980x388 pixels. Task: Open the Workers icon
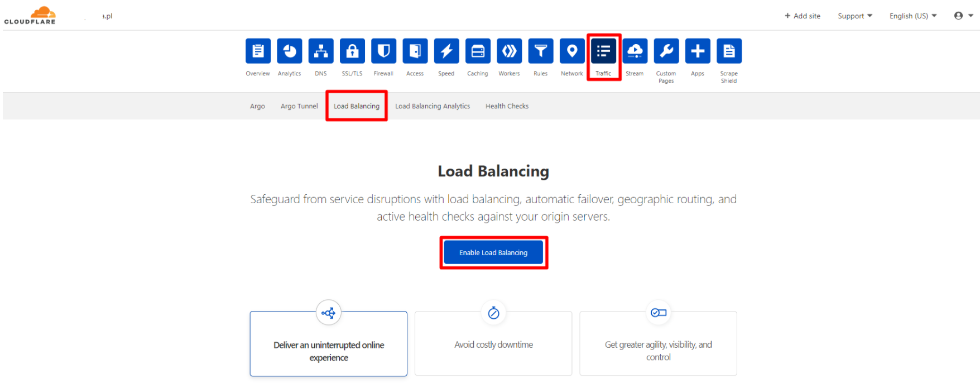pyautogui.click(x=509, y=51)
